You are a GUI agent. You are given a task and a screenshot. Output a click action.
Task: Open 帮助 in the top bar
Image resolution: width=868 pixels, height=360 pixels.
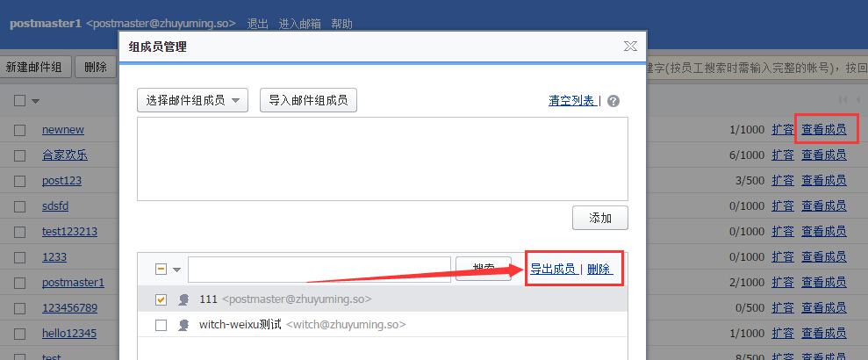342,24
